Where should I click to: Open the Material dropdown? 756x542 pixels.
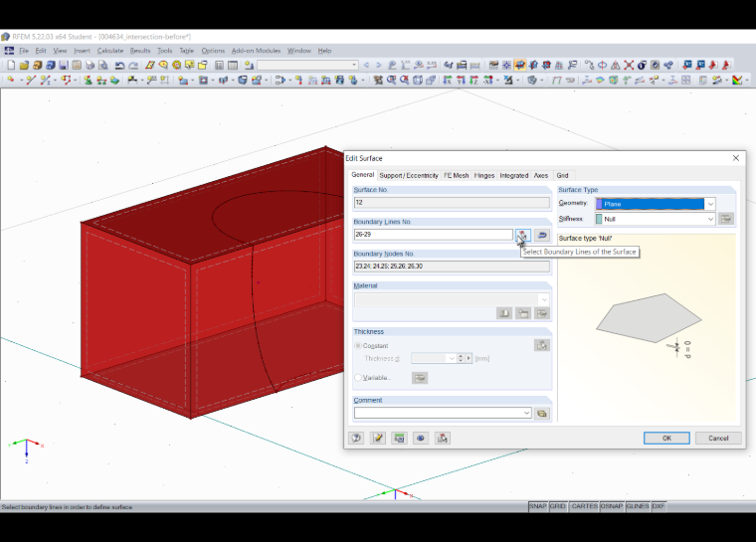(544, 299)
